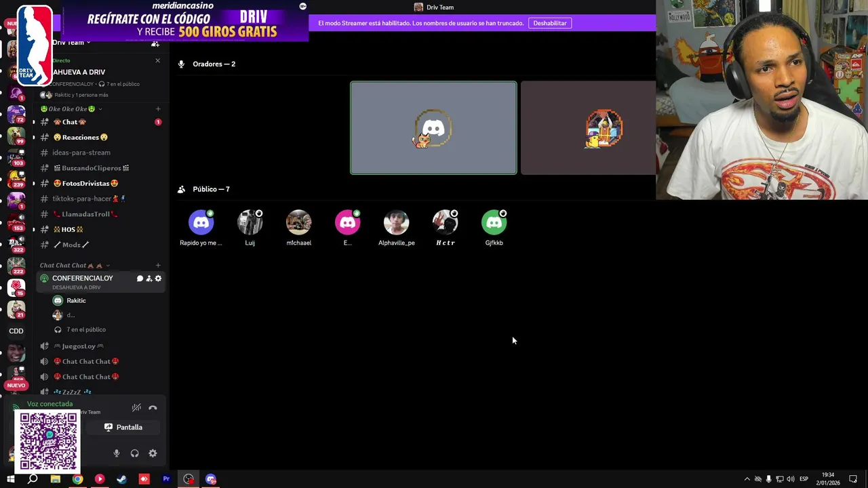Toggle the headphones deafen icon

(134, 453)
